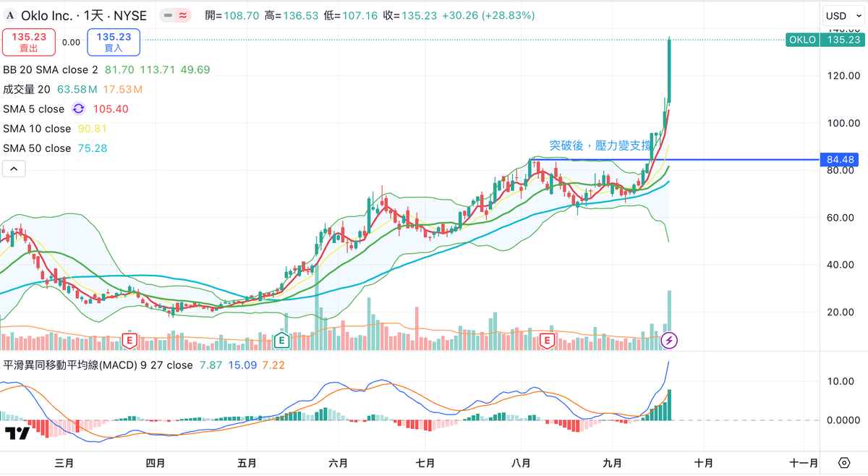Click the blue 買入 buy button

(x=114, y=42)
